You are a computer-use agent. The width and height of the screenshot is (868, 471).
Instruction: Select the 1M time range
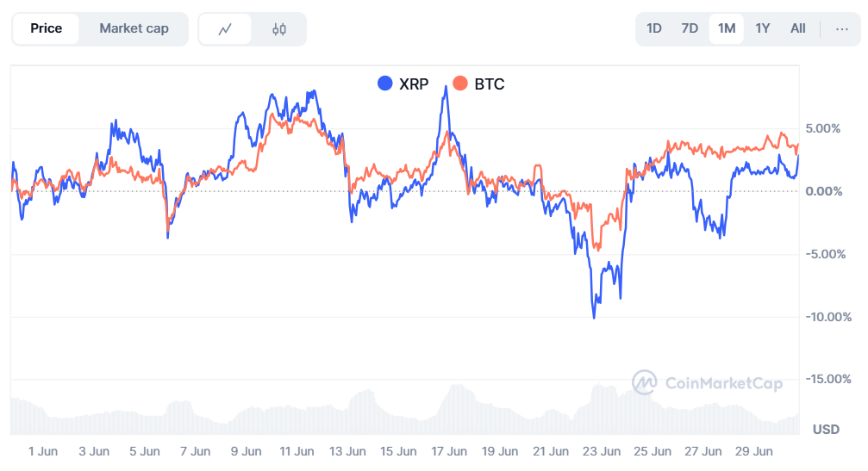(x=727, y=28)
